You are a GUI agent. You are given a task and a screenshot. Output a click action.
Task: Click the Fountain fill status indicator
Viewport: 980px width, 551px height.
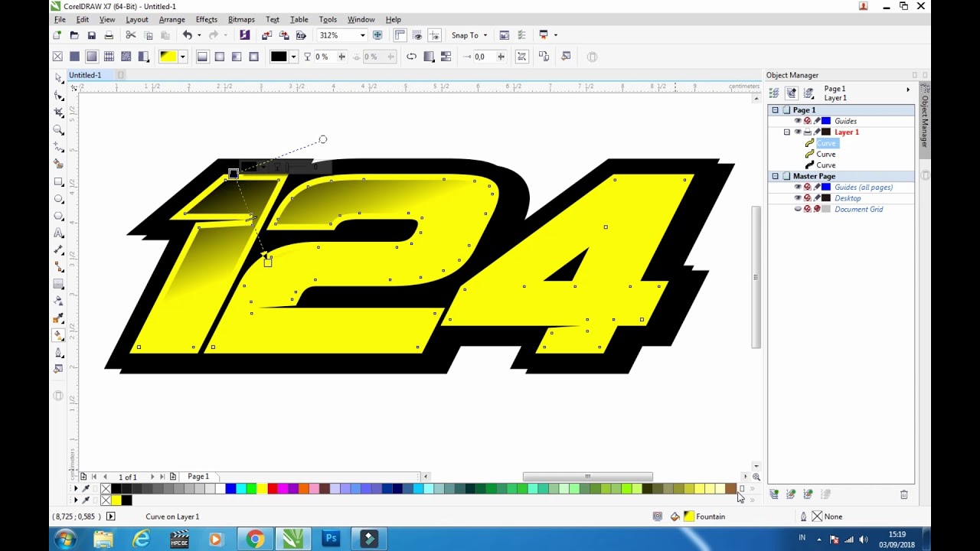704,517
